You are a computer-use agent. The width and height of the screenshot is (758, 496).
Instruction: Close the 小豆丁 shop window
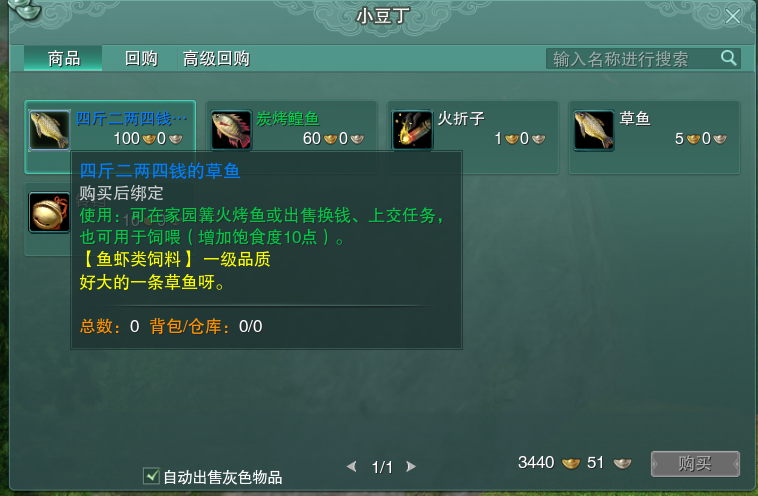pyautogui.click(x=733, y=16)
